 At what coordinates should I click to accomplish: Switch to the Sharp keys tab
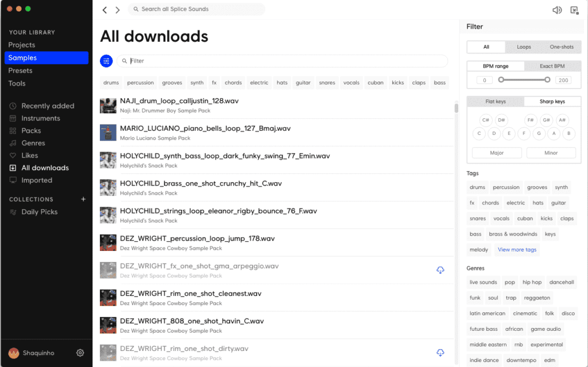(x=552, y=101)
